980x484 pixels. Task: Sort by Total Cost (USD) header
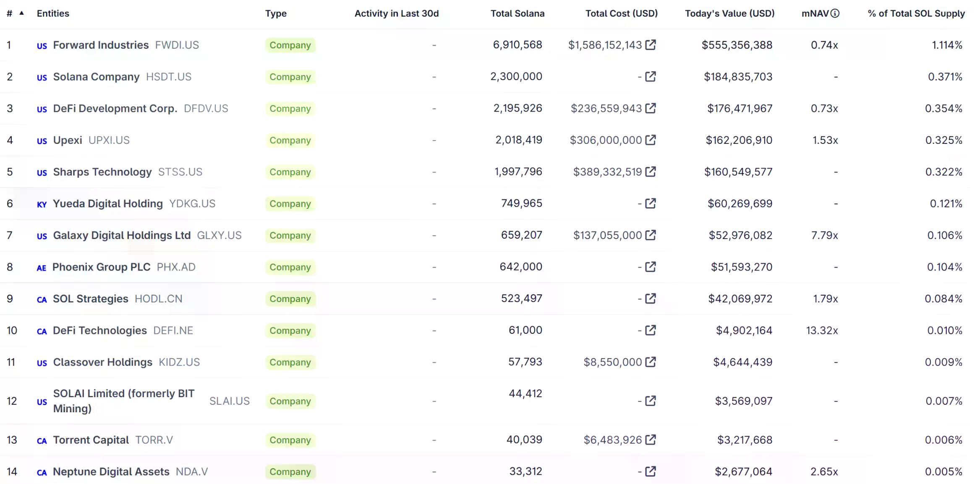tap(621, 13)
